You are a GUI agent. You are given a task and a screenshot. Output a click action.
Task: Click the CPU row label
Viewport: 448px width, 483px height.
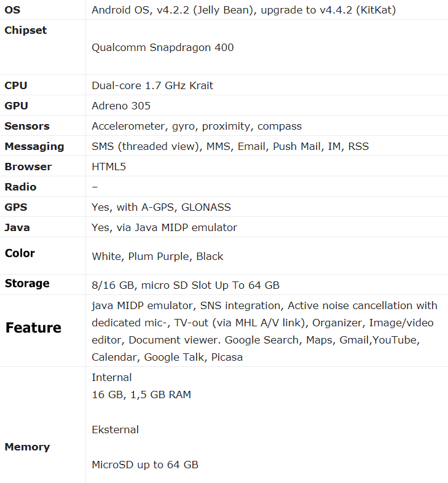[16, 85]
